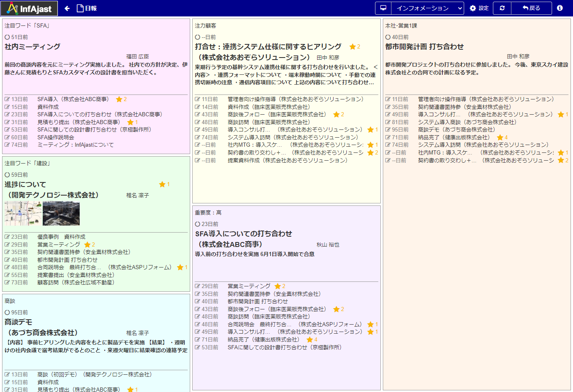The width and height of the screenshot is (573, 392).
Task: Open the map thumbnail in 進捗について card
Action: pyautogui.click(x=23, y=214)
